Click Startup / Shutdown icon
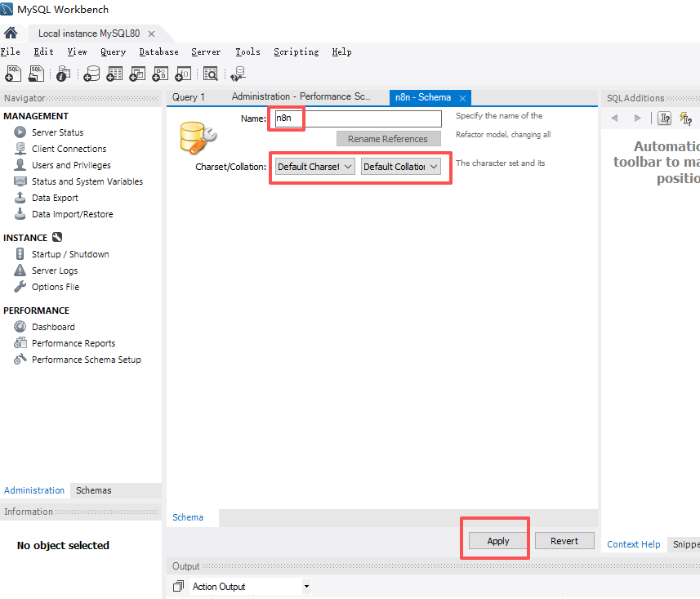 [x=20, y=253]
